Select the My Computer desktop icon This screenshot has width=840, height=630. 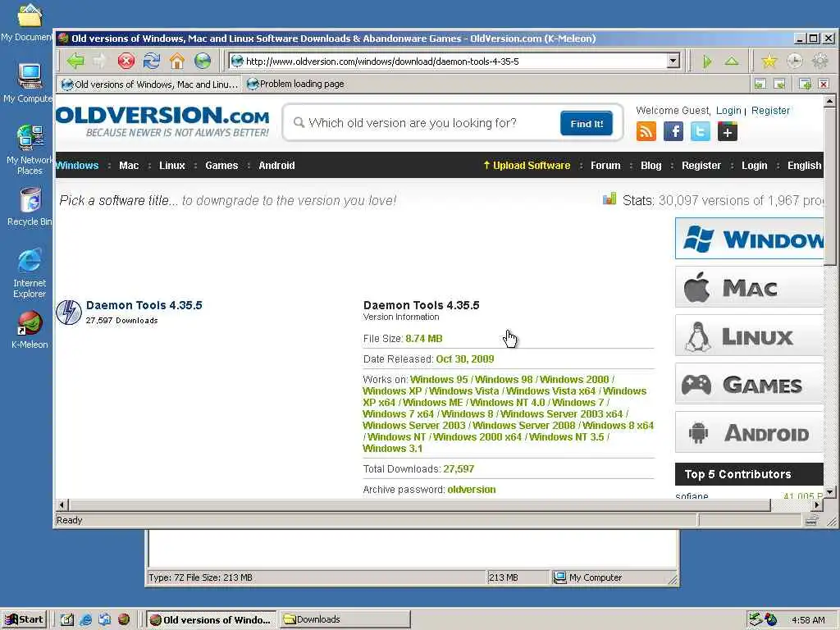tap(28, 83)
